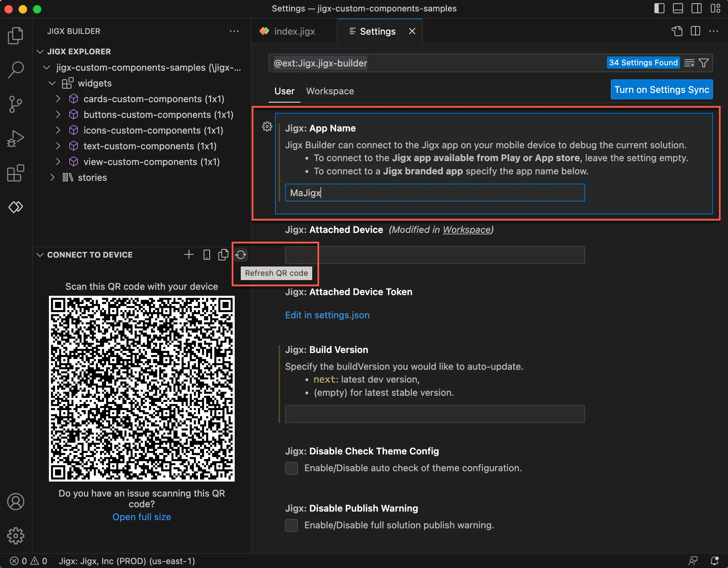Open the editor more actions menu
This screenshot has width=728, height=568.
(x=714, y=31)
